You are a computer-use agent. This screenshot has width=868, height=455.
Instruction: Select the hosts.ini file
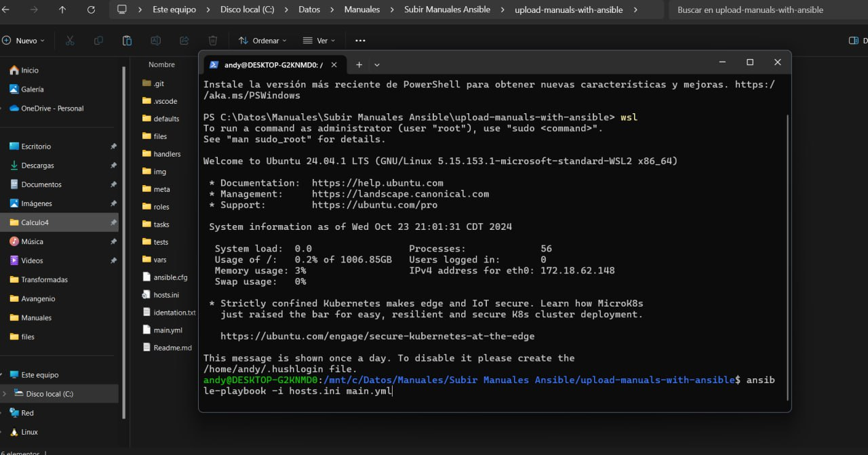[x=165, y=295]
